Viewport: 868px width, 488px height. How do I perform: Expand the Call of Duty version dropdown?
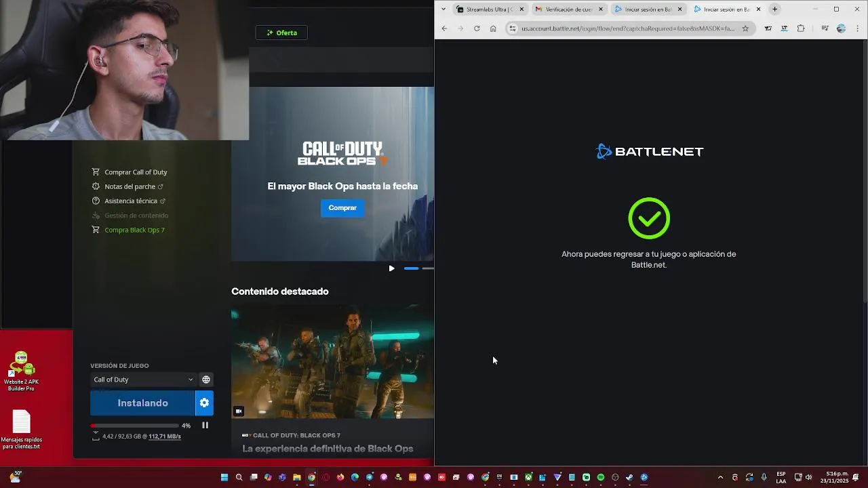point(143,380)
